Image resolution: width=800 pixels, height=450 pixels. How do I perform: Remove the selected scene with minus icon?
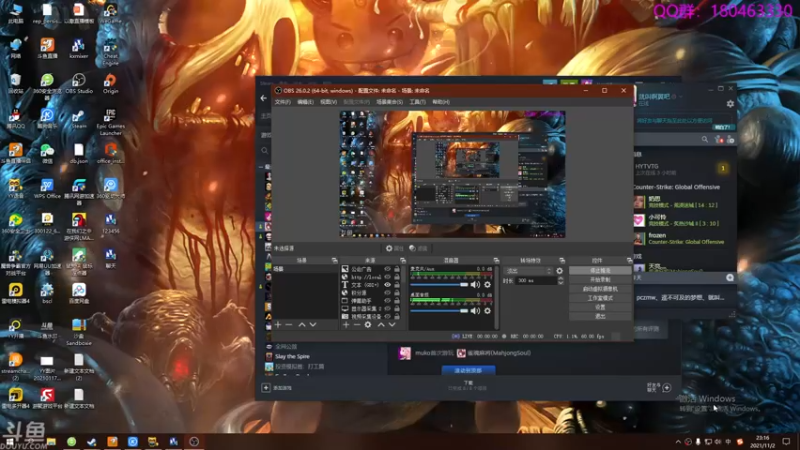pos(289,324)
